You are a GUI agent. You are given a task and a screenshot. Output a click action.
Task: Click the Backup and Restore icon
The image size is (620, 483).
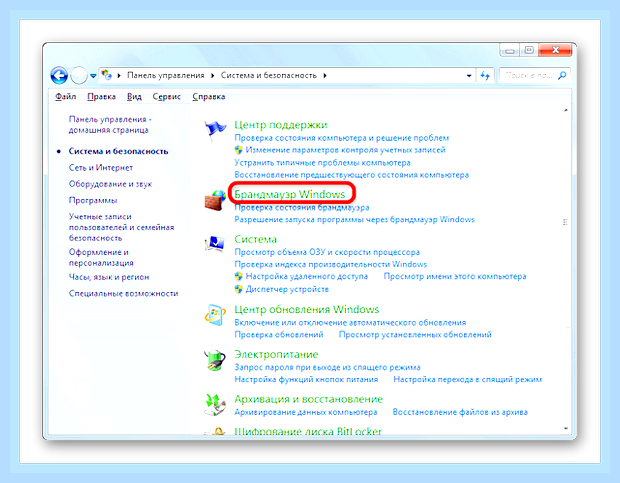click(x=215, y=404)
